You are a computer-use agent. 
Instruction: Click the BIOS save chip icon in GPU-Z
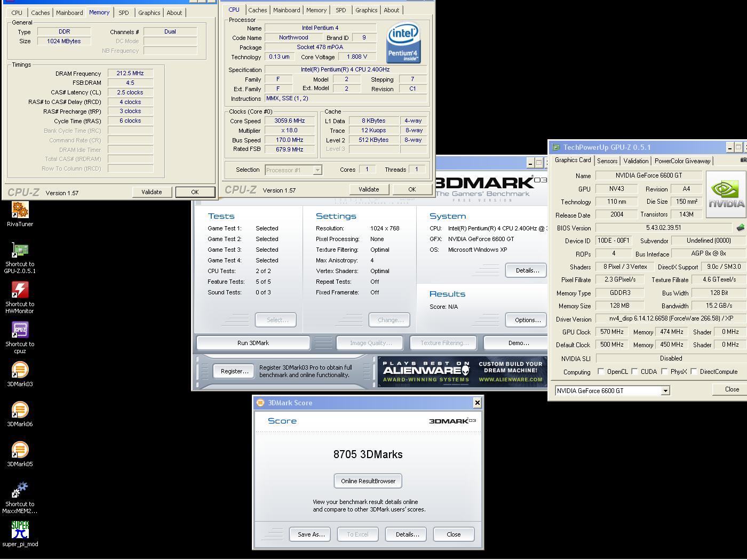[740, 228]
